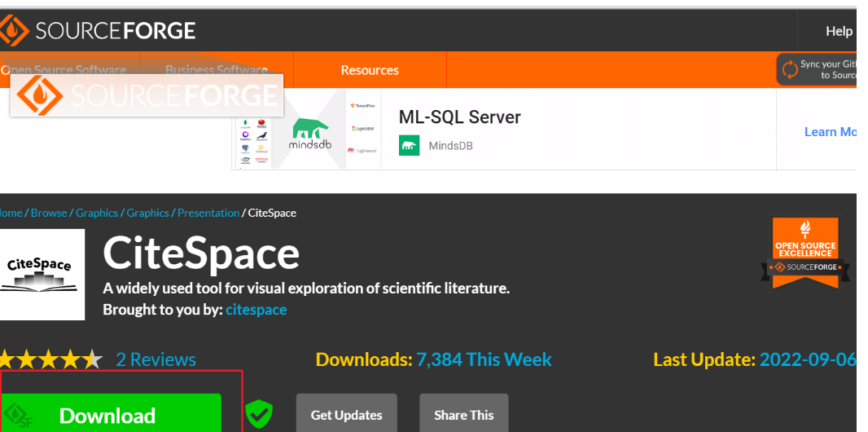Click the five-star rating icons
The width and height of the screenshot is (868, 432).
pos(50,359)
